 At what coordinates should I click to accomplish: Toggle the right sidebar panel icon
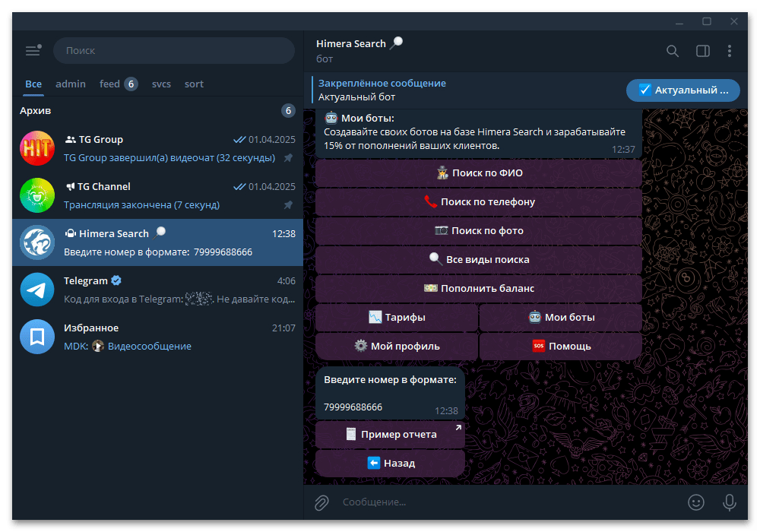coord(702,51)
